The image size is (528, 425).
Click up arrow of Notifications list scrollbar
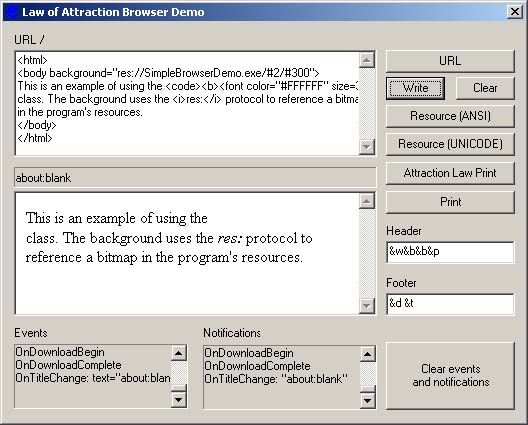click(367, 354)
